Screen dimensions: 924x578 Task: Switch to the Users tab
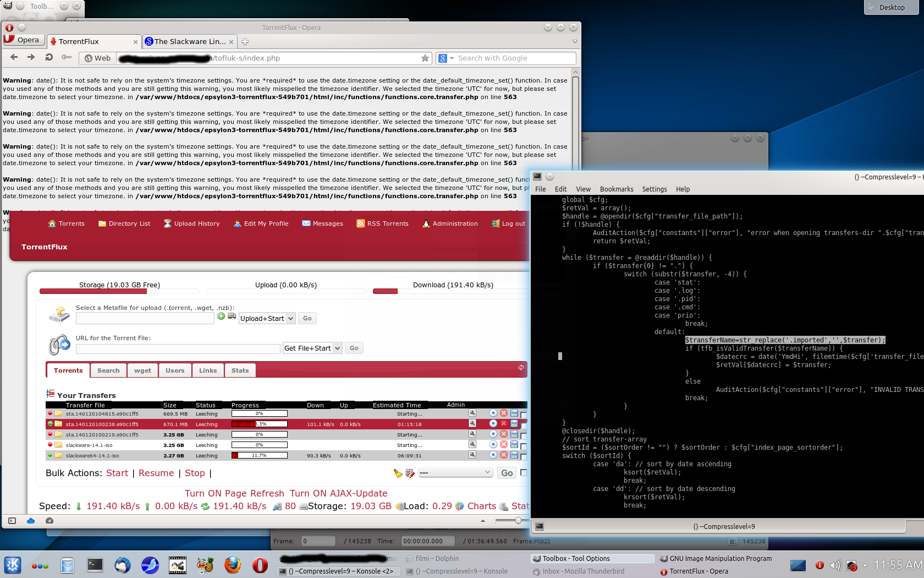pos(175,370)
